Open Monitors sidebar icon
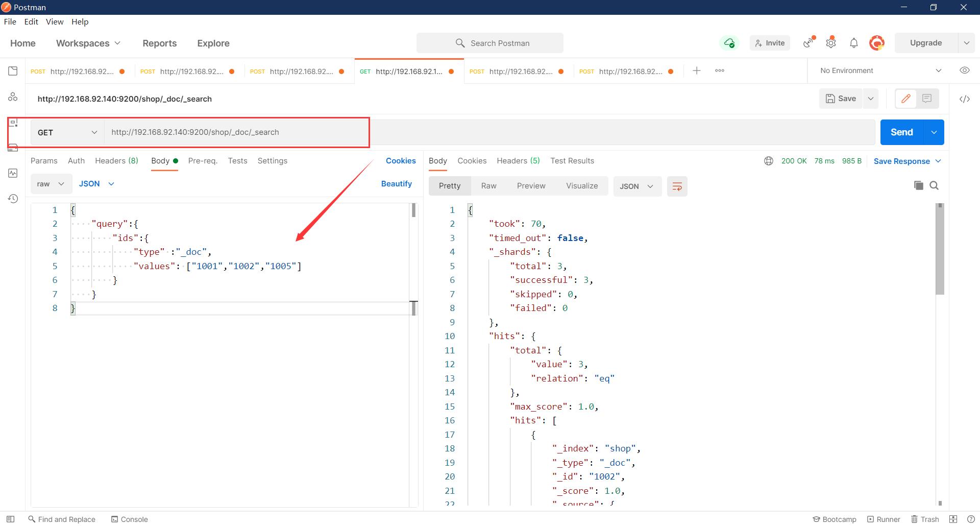This screenshot has height=526, width=980. 13,173
